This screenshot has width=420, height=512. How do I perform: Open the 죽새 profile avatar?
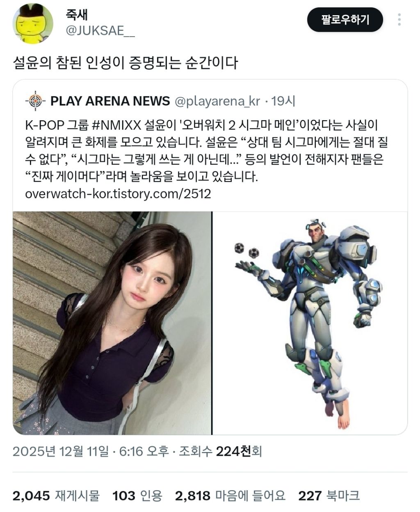click(33, 23)
